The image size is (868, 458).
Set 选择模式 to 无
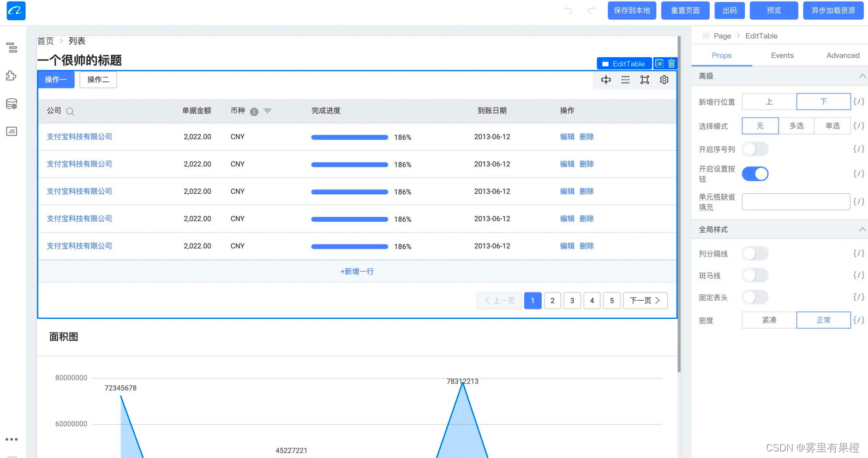(760, 126)
